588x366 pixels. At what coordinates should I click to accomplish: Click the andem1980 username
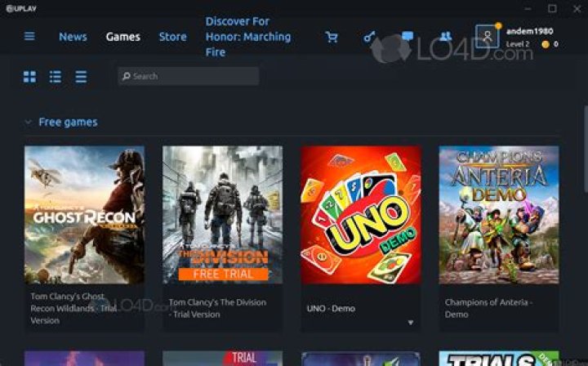530,31
